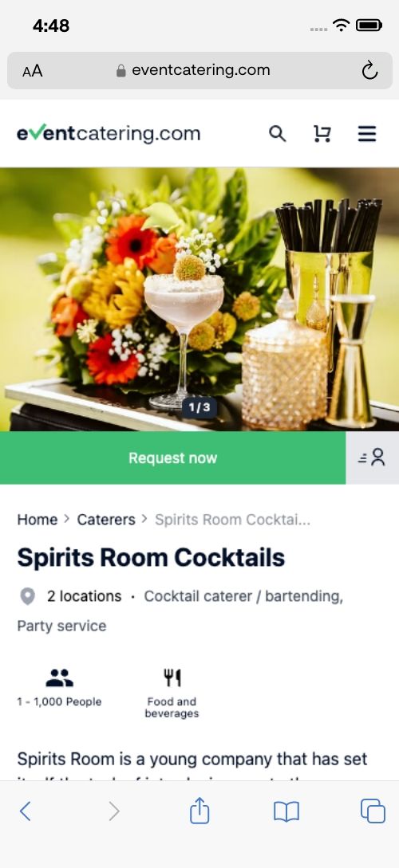The height and width of the screenshot is (868, 399).
Task: Open the Caterers breadcrumb link
Action: pos(106,519)
